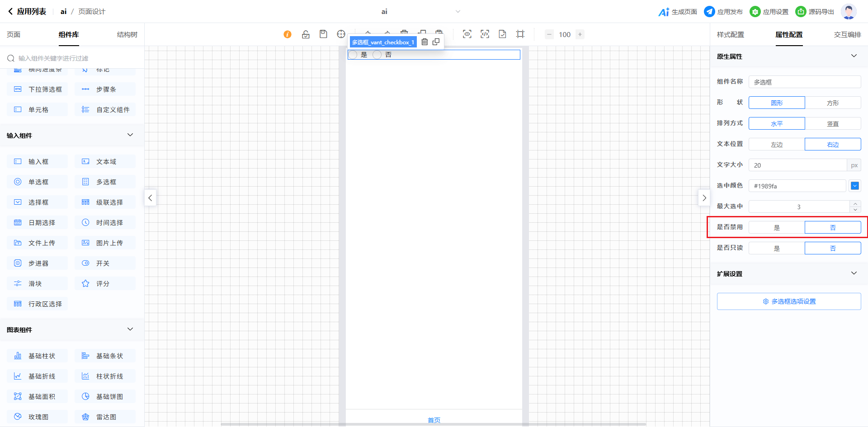
Task: Click 应用发布 in the top bar
Action: (x=723, y=12)
